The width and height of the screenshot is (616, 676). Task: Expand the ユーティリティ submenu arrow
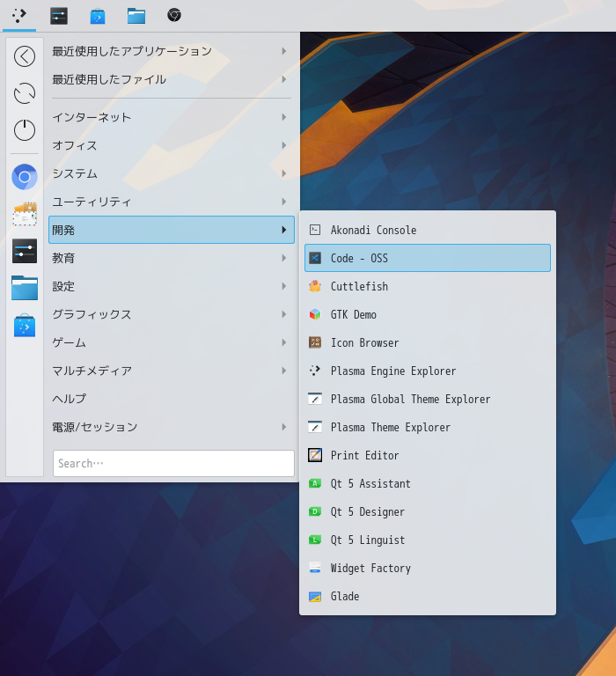(284, 202)
